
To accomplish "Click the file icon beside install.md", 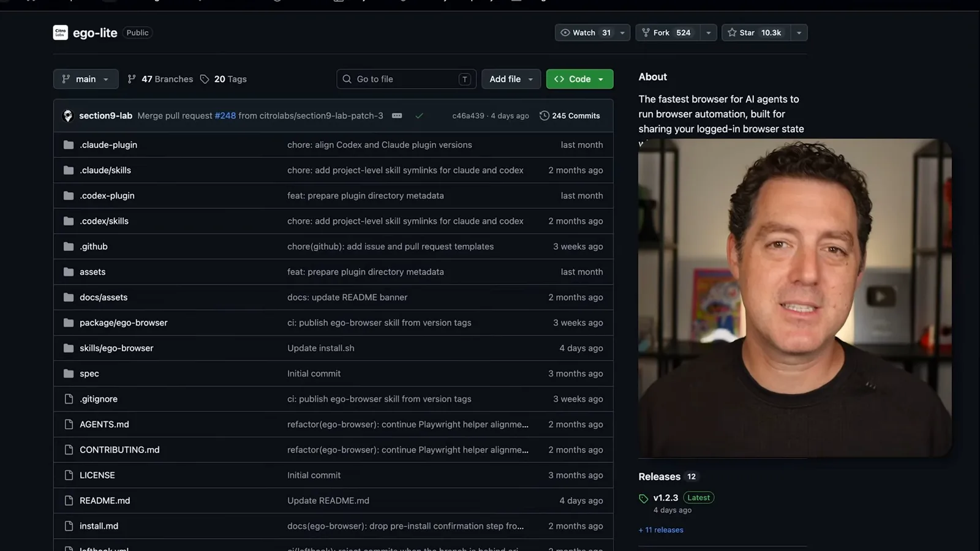I will click(x=69, y=526).
